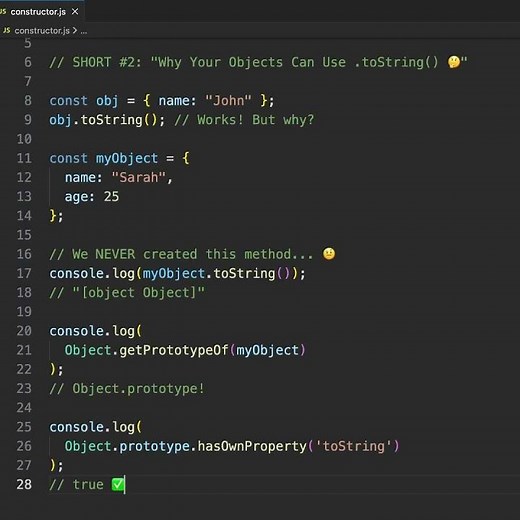
Task: Click the comment 'SHORT #2' text
Action: pyautogui.click(x=107, y=62)
